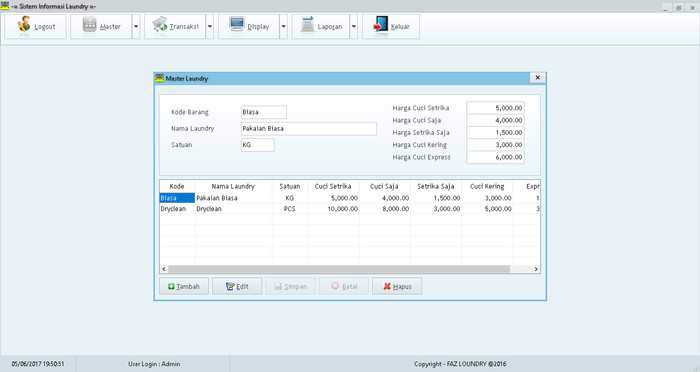
Task: Click the green plus icon on Tambah
Action: pyautogui.click(x=171, y=286)
